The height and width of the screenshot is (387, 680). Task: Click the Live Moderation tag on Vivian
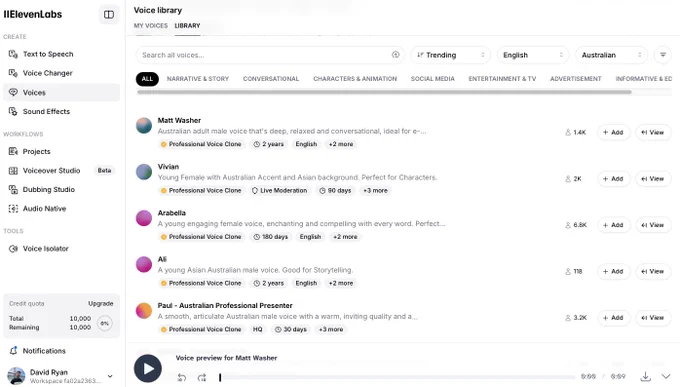coord(280,190)
